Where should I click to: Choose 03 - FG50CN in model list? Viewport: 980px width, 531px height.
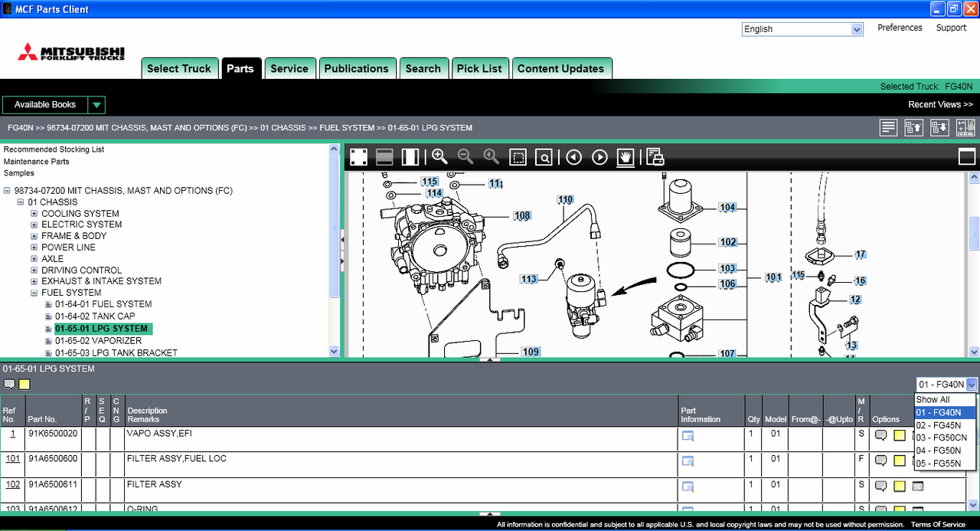coord(946,438)
